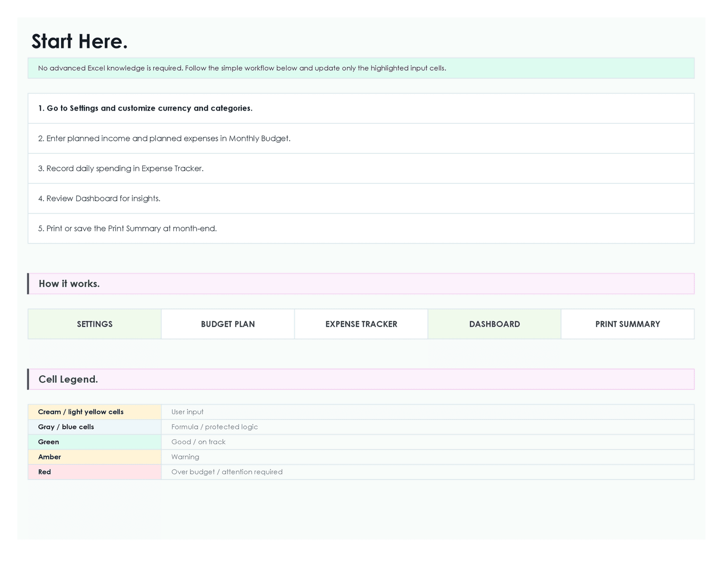Select the 'No advanced Excel knowledge' info banner
This screenshot has height=563, width=728.
361,68
